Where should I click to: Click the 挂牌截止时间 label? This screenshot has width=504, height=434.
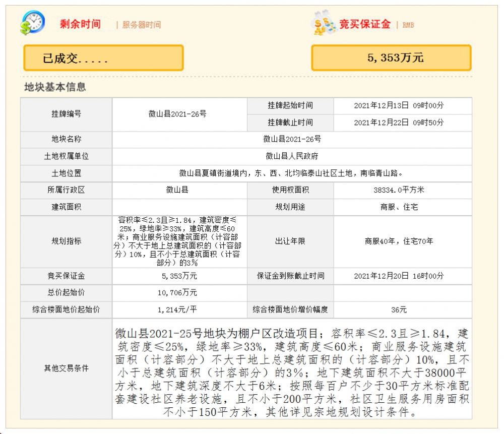(290, 122)
